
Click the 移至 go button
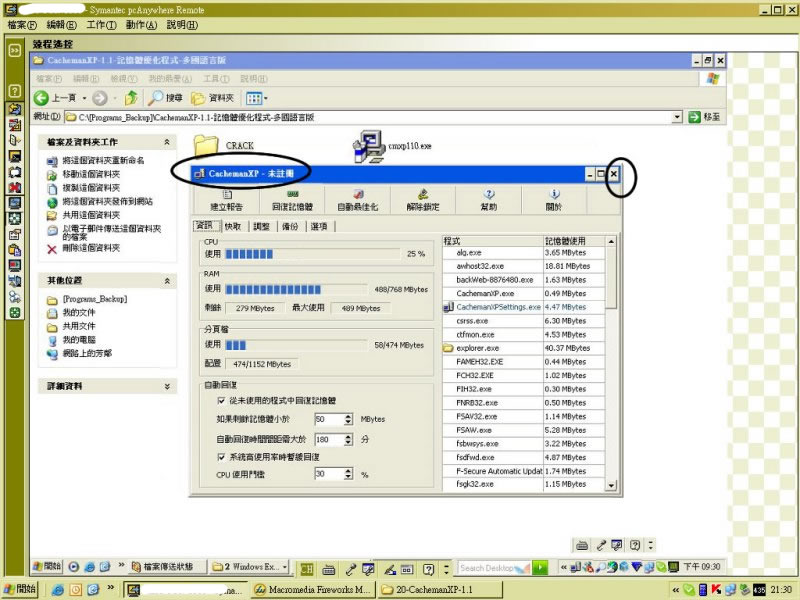point(704,117)
